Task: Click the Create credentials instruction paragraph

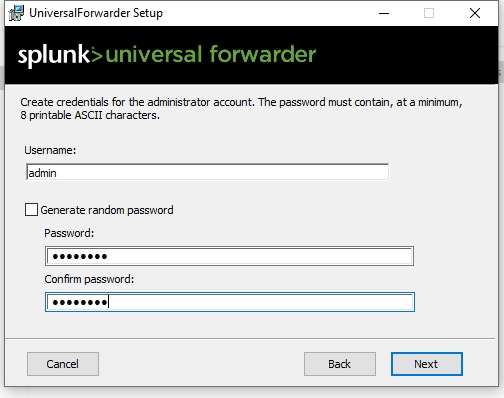Action: pos(241,108)
